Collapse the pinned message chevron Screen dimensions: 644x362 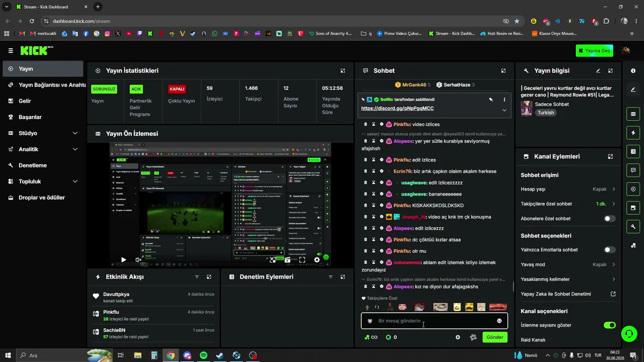[504, 110]
